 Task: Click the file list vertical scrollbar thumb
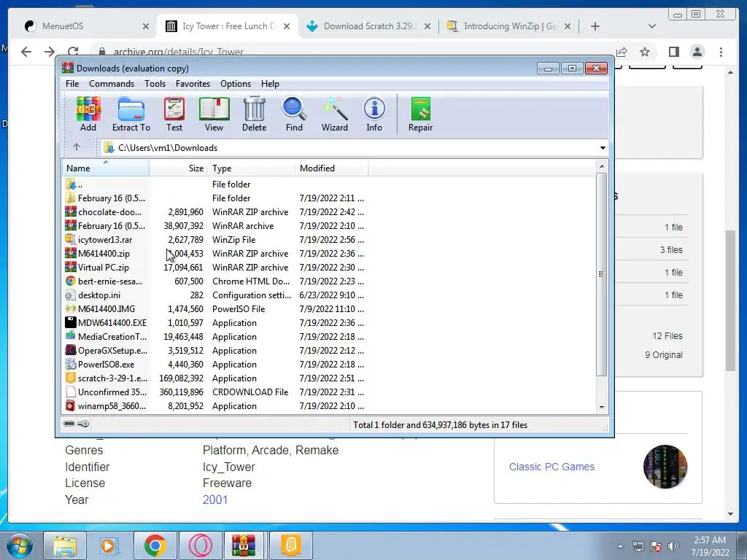601,274
